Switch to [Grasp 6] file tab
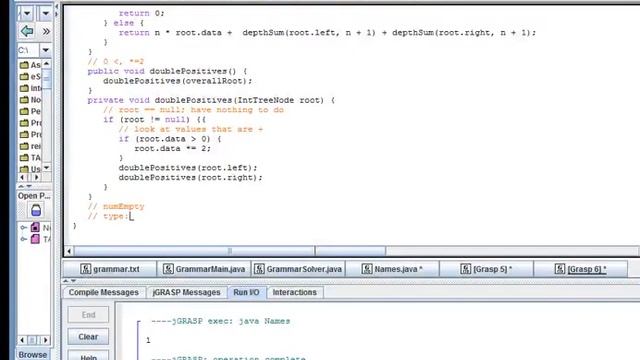Viewport: 640px width, 360px height. 580,269
